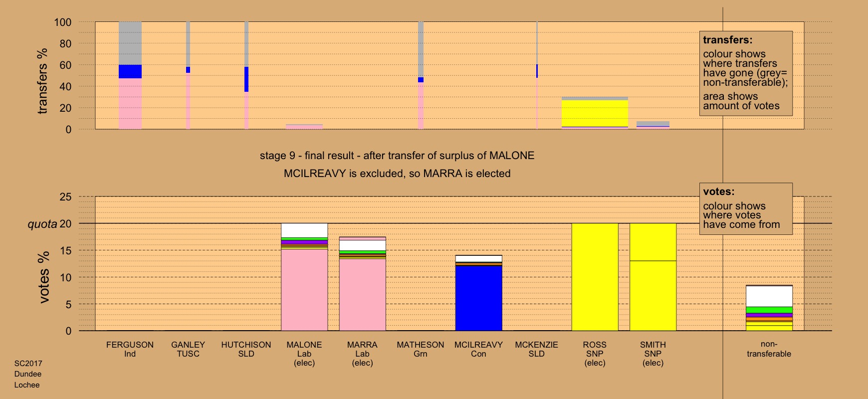Viewport: 868px width, 399px height.
Task: Click the upper section of SMITH's yellow bar
Action: pos(652,242)
